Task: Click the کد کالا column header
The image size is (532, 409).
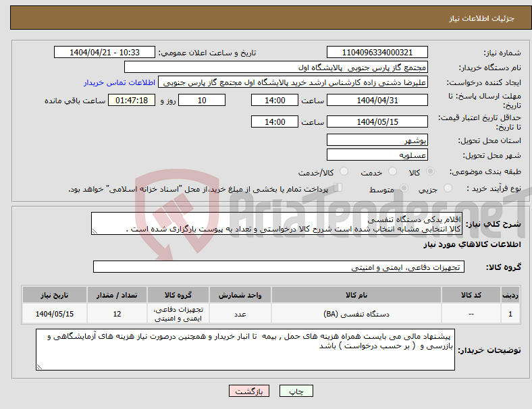Action: pos(471,295)
